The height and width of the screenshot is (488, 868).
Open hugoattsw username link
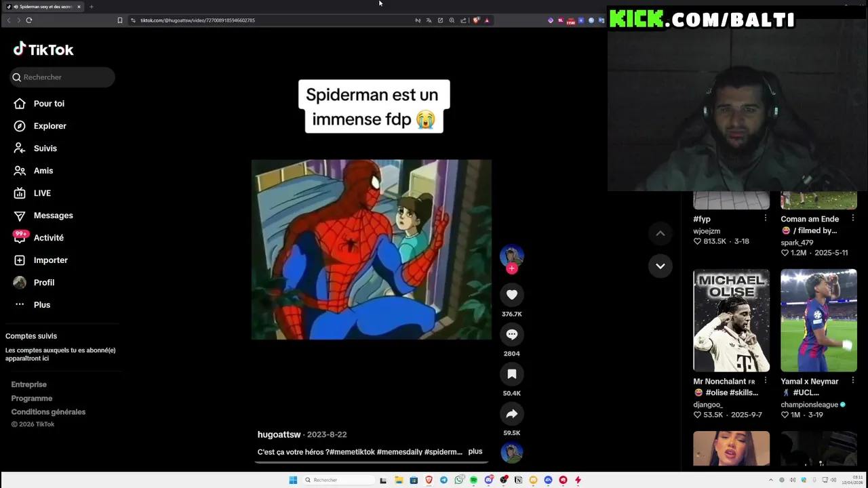[279, 434]
